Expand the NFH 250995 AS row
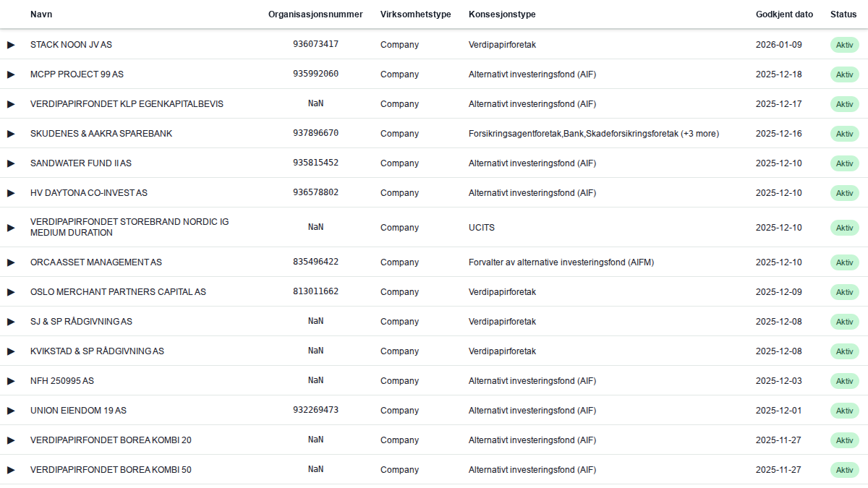The width and height of the screenshot is (868, 488). tap(11, 381)
